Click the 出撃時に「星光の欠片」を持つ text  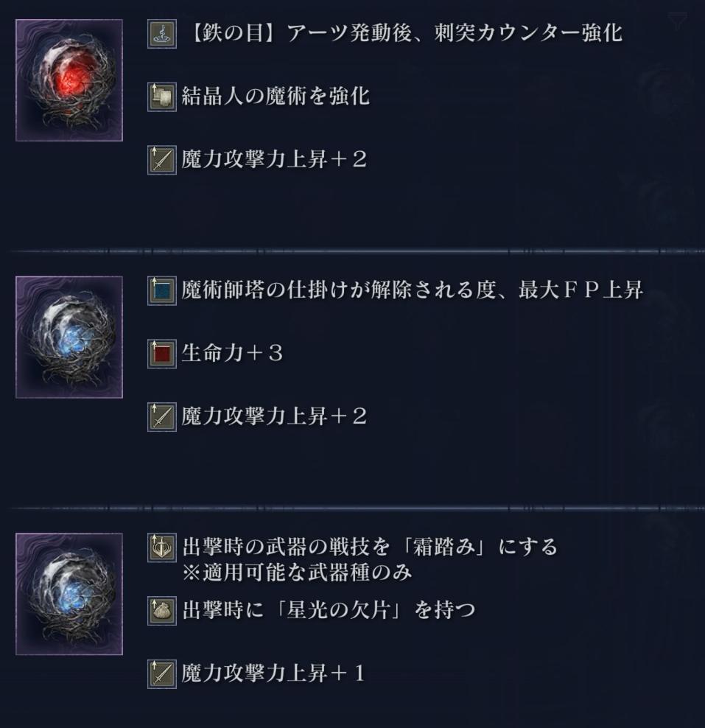329,610
